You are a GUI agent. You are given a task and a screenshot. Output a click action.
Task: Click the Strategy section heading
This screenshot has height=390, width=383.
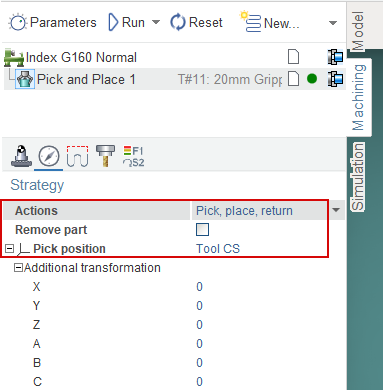37,185
